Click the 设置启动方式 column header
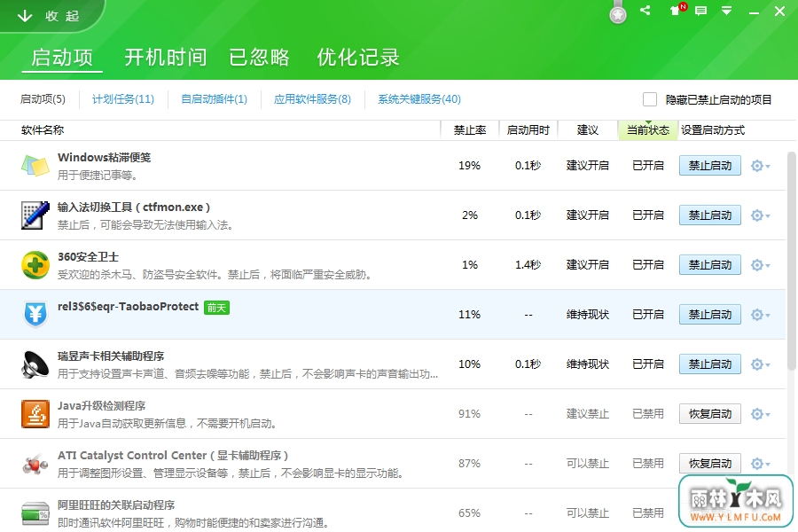 (713, 130)
